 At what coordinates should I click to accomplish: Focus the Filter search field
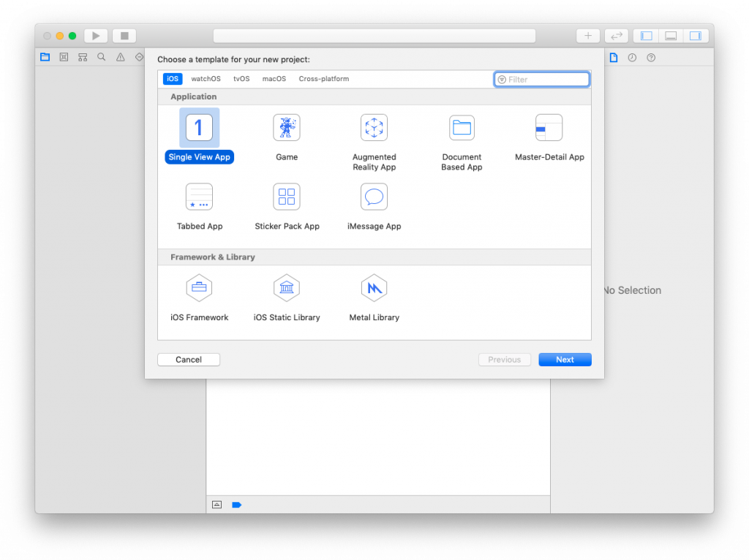point(542,79)
